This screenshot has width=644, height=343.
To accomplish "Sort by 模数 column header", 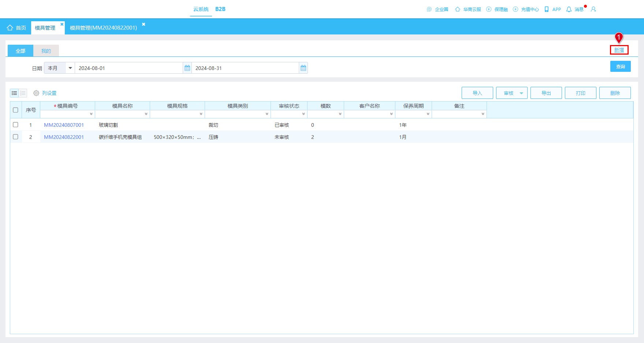I will pos(325,106).
